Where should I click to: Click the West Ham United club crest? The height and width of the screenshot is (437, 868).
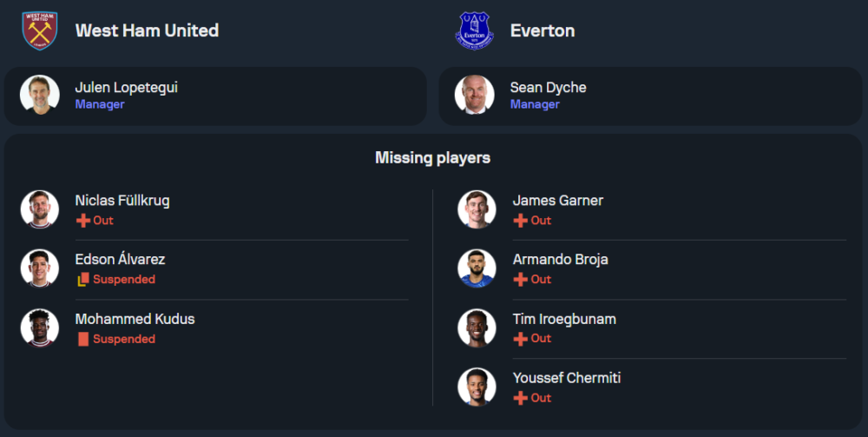[x=39, y=30]
